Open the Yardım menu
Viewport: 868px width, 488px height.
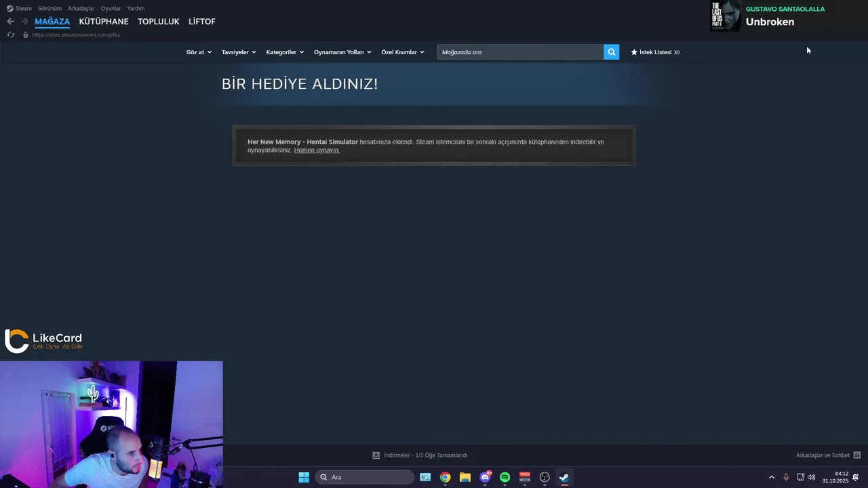[x=136, y=9]
